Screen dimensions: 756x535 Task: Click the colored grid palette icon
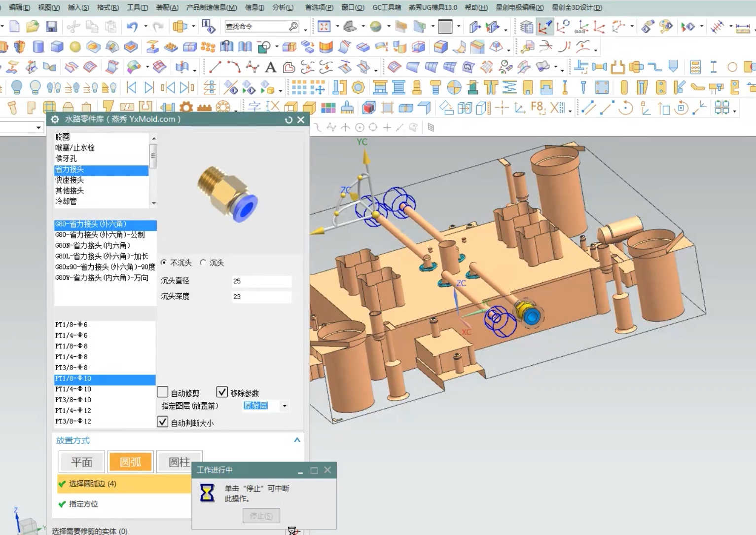point(328,108)
